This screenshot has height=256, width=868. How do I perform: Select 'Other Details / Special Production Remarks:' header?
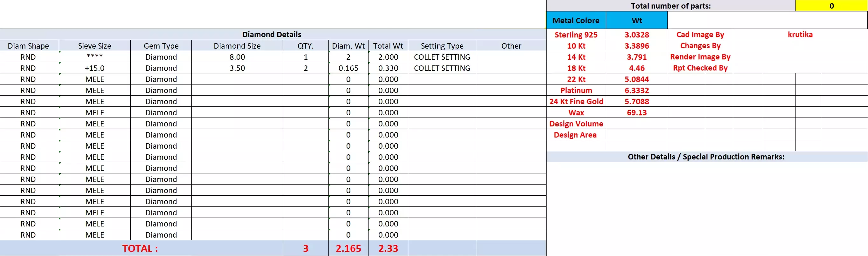(x=706, y=157)
